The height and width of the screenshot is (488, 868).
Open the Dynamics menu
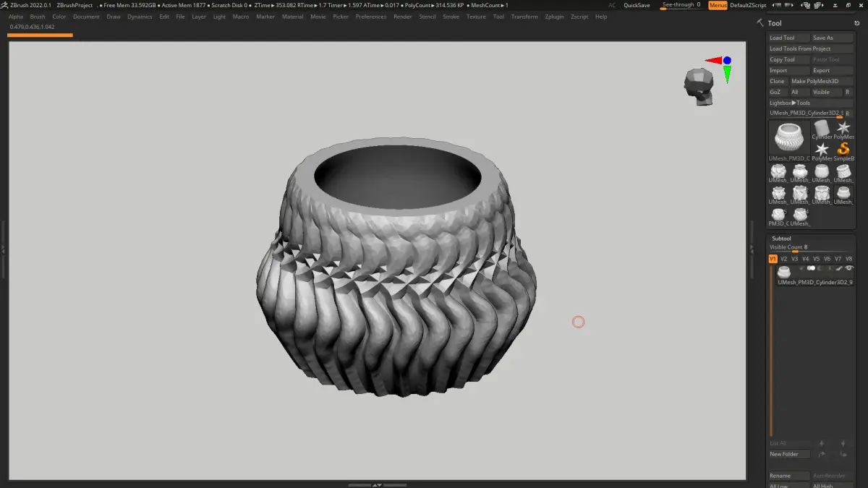(x=140, y=17)
